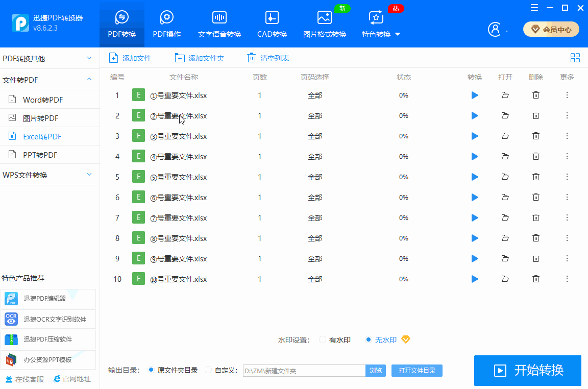Click the 浏览 browse button
Image resolution: width=588 pixels, height=389 pixels.
point(375,371)
